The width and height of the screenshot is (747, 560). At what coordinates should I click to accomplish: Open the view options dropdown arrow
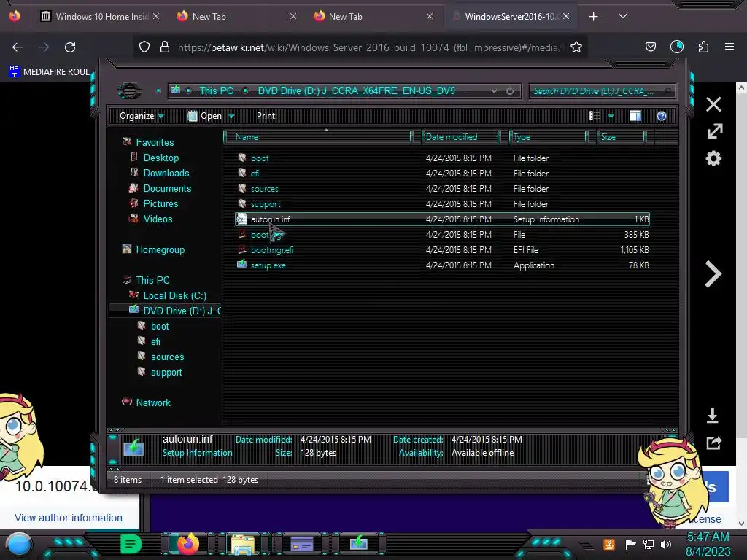point(611,116)
